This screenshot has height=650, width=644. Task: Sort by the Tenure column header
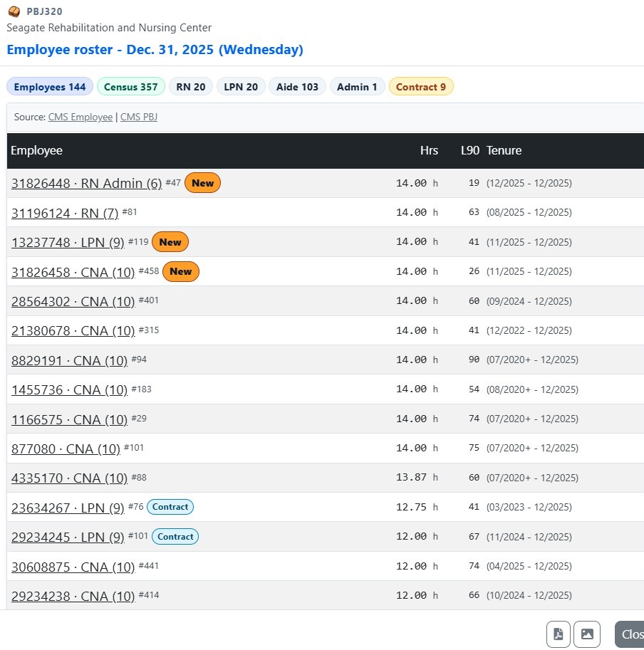click(504, 150)
